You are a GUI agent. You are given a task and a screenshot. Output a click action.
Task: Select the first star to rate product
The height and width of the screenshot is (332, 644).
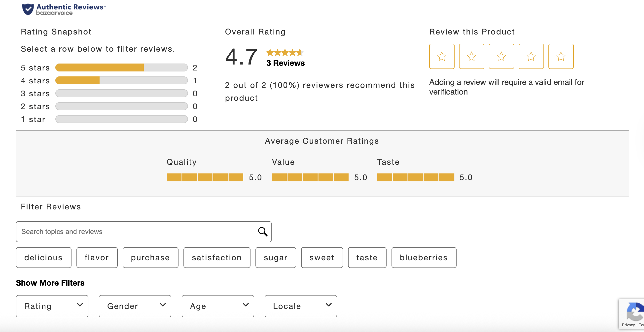click(441, 57)
